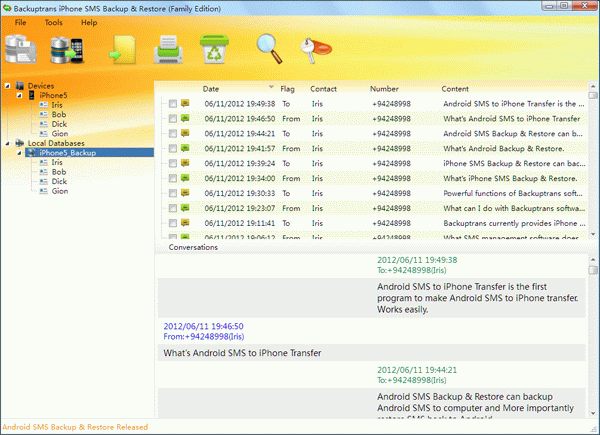
Task: Click the phone icon beside iPhone5
Action: coord(32,95)
